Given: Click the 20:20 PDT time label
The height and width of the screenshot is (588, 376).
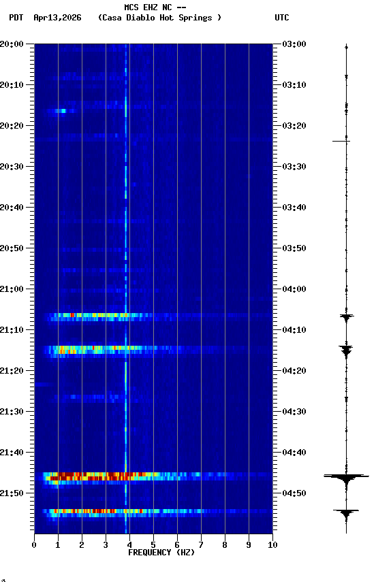Looking at the screenshot, I should click(12, 126).
